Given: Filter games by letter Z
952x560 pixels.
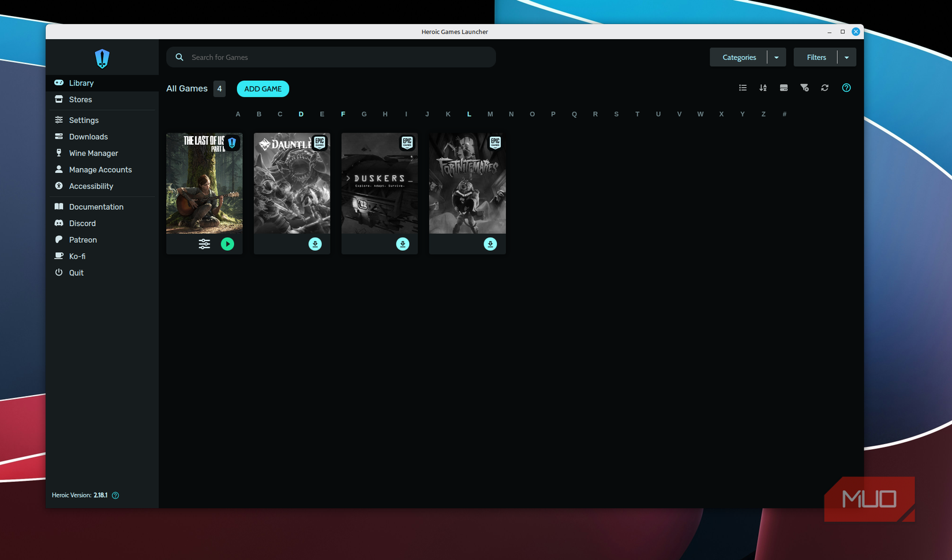Looking at the screenshot, I should click(x=763, y=114).
